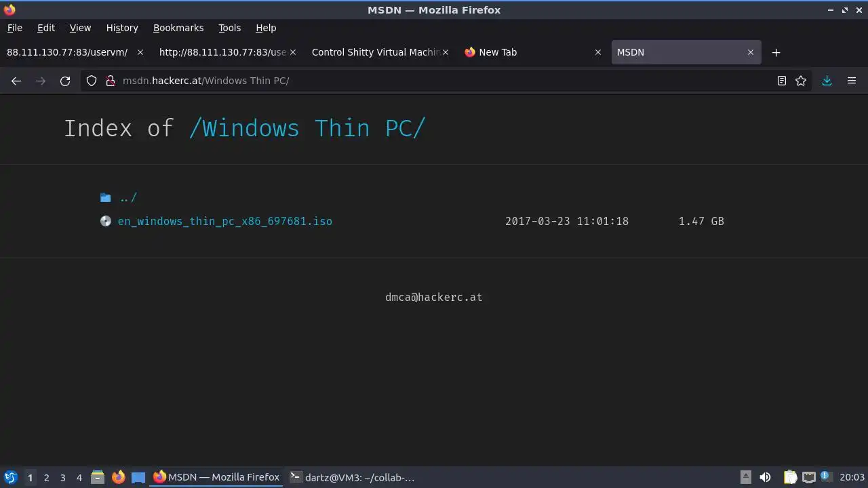Screen dimensions: 868x488
Task: Click the 2017-03-23 11:01:18 date text
Action: [x=567, y=221]
